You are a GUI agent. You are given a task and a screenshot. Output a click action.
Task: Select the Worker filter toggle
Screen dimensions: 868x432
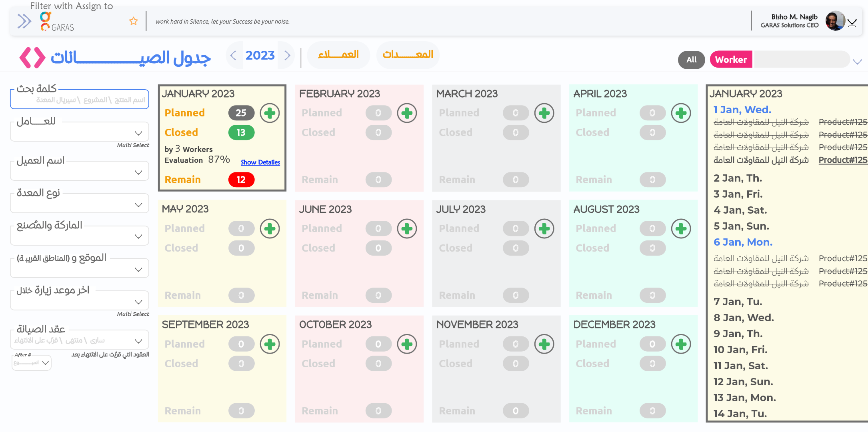731,60
